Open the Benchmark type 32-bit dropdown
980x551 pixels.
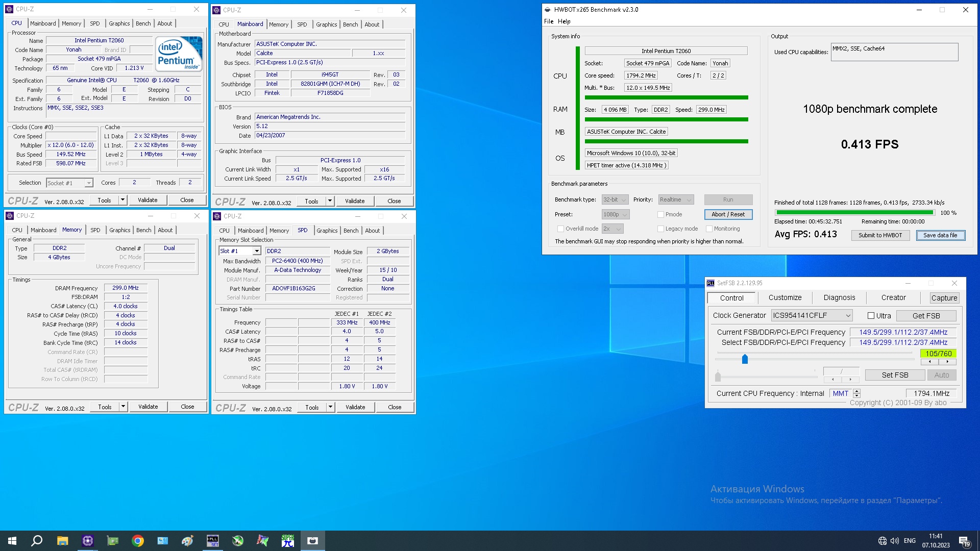click(x=615, y=199)
